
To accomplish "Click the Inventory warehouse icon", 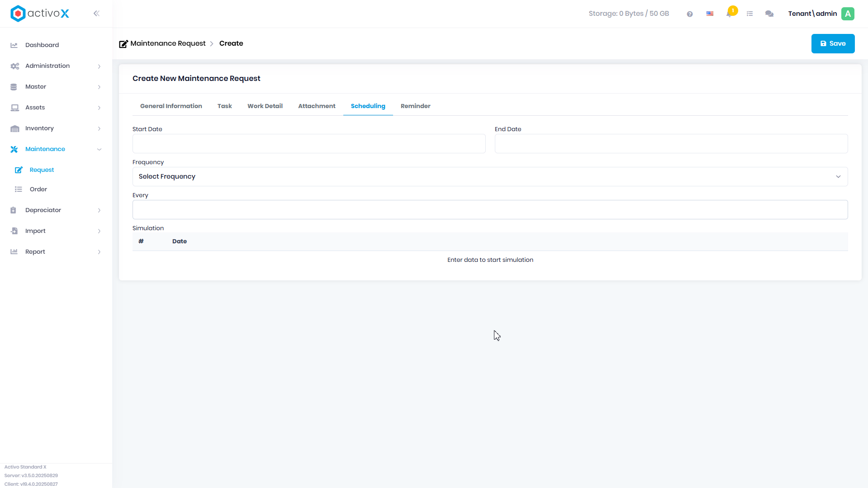I will click(x=14, y=128).
